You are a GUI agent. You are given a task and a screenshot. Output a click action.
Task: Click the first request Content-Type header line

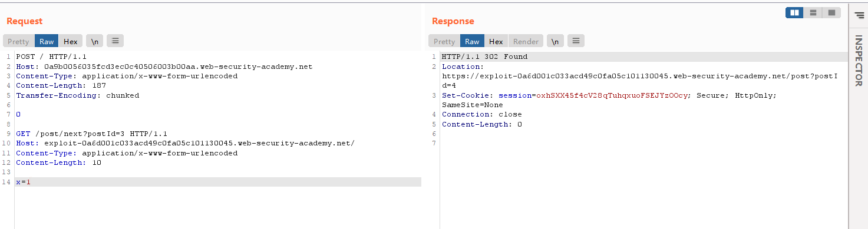point(127,76)
